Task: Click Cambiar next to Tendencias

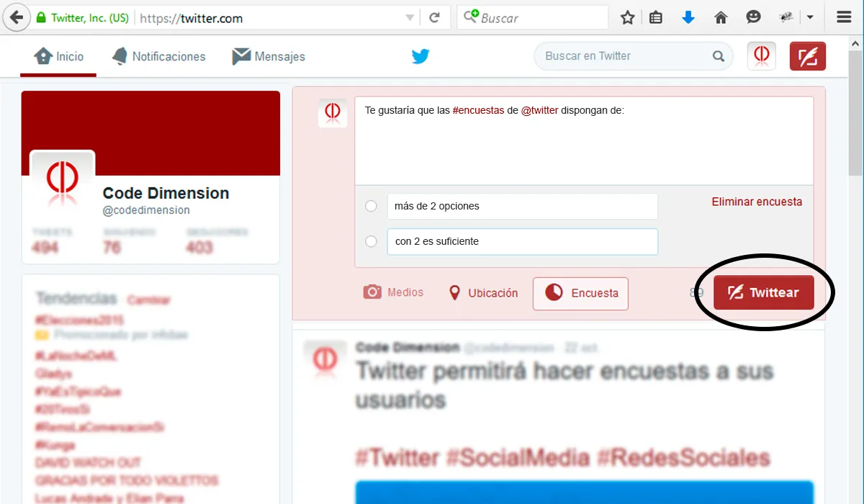Action: (x=148, y=300)
